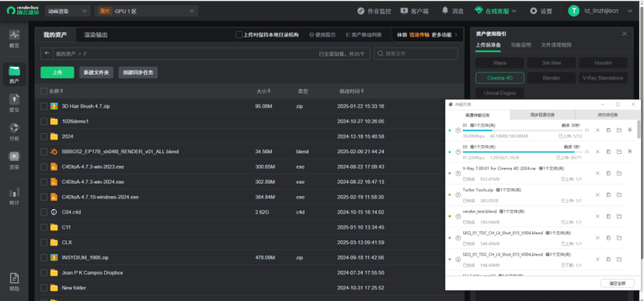Select the Cinema 4D guide button

[x=500, y=78]
